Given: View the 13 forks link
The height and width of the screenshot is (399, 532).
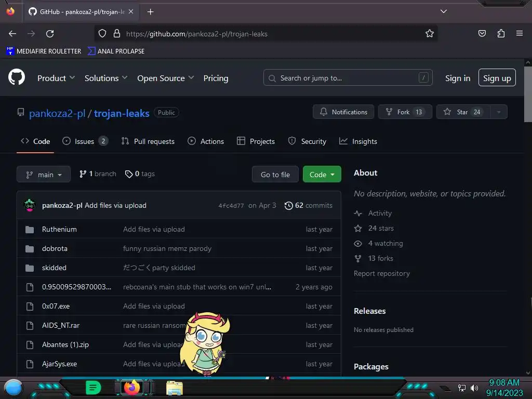Looking at the screenshot, I should 374,258.
